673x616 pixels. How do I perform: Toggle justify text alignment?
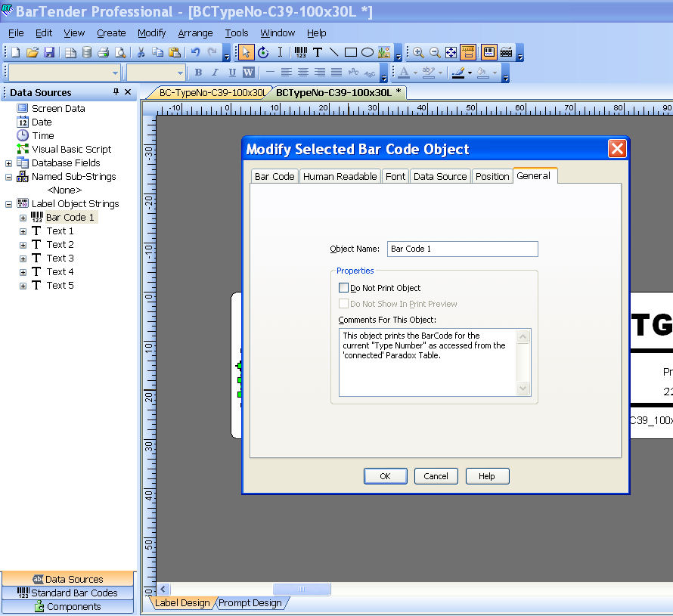click(x=336, y=73)
